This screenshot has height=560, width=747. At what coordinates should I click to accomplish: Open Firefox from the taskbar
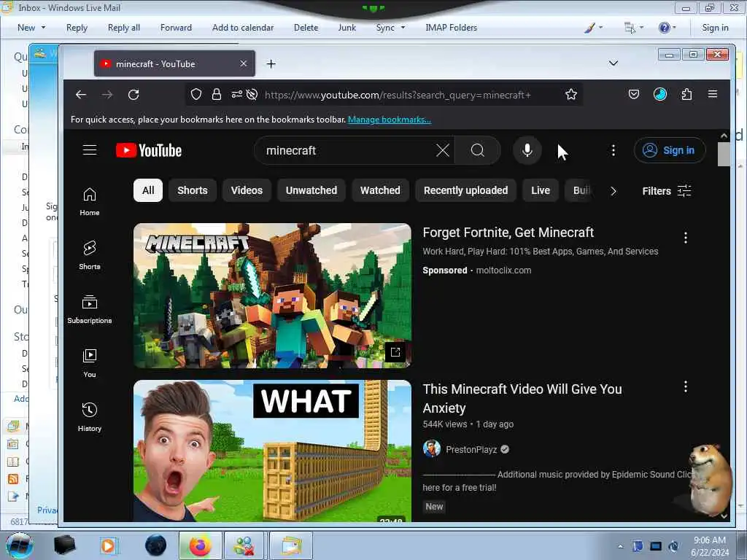(x=200, y=545)
